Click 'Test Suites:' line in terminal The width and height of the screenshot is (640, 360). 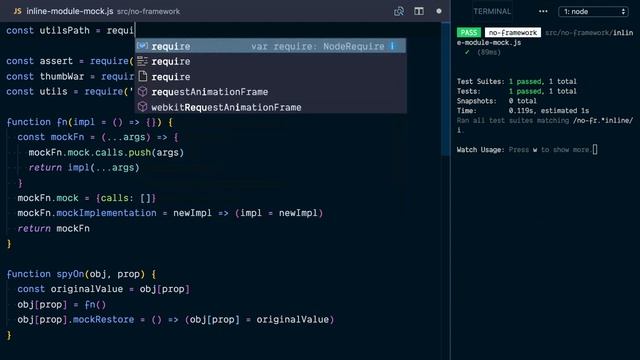click(516, 81)
